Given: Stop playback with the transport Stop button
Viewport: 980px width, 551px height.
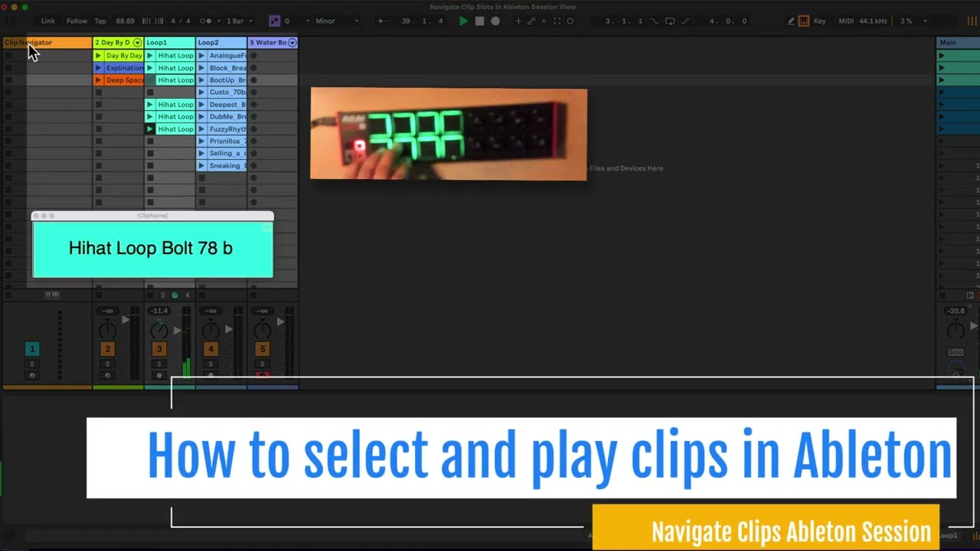Looking at the screenshot, I should tap(479, 21).
